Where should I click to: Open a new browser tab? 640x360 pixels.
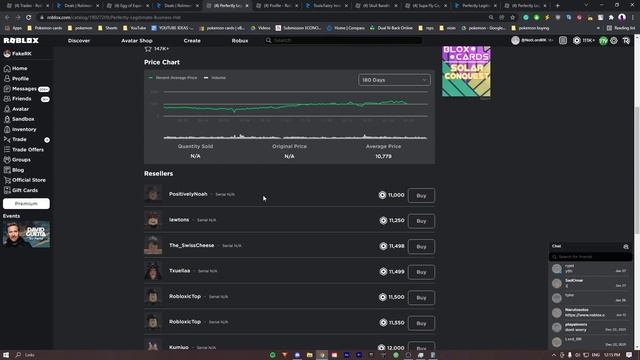pos(558,6)
